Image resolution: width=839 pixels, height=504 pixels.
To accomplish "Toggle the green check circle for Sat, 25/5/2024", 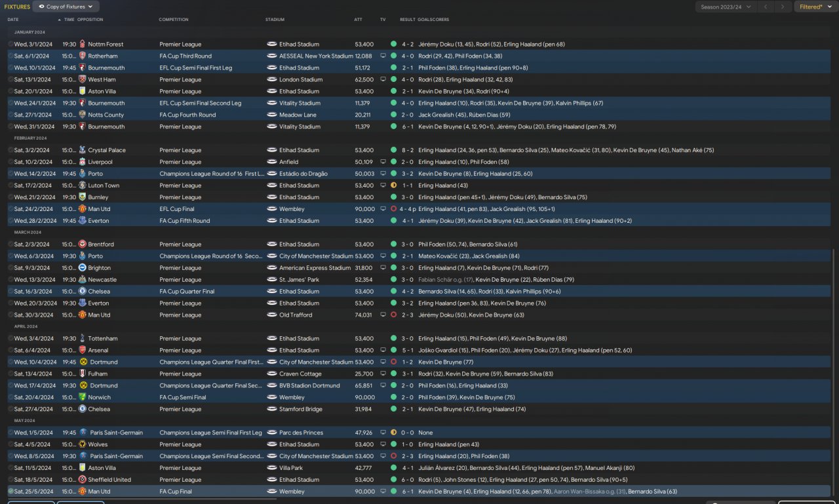I will click(10, 492).
